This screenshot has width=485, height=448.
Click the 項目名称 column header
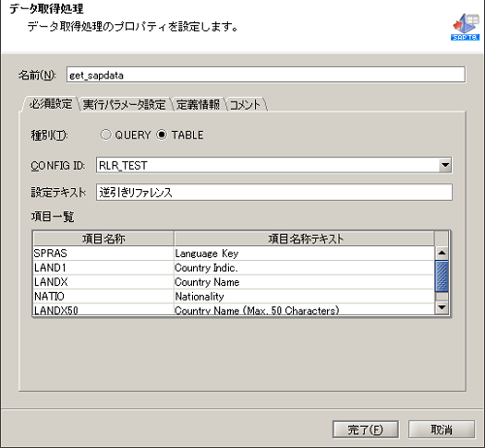point(104,239)
